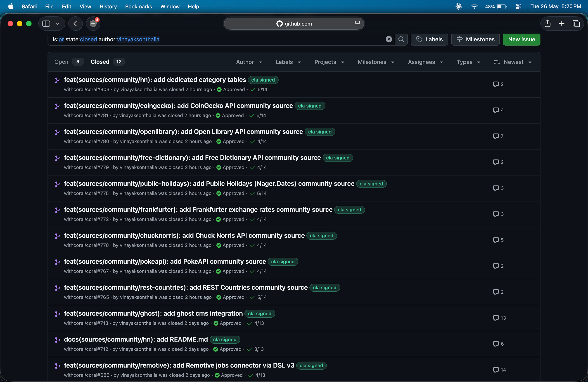Open the Chuck Norris API PR

[184, 235]
